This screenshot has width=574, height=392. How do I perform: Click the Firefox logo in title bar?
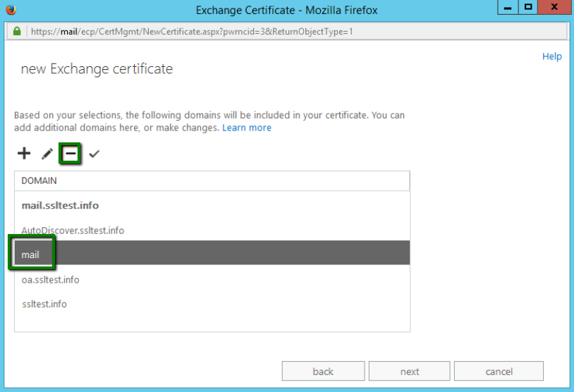click(x=11, y=9)
